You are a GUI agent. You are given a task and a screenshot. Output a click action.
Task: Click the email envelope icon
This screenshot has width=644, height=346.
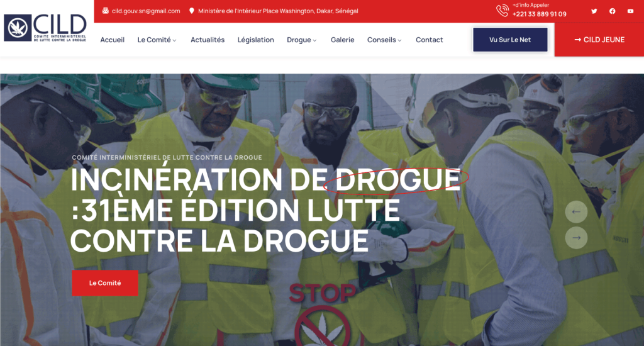(105, 11)
